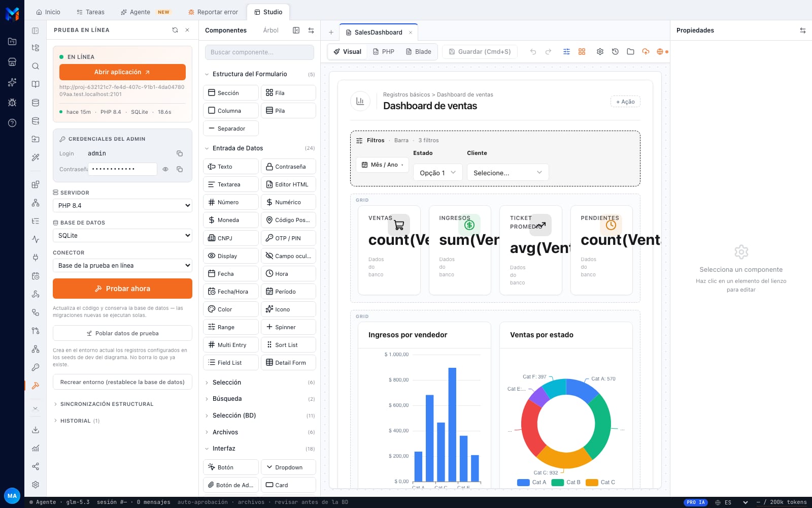
Task: Open the PHP 8.4 server dropdown
Action: (x=122, y=206)
